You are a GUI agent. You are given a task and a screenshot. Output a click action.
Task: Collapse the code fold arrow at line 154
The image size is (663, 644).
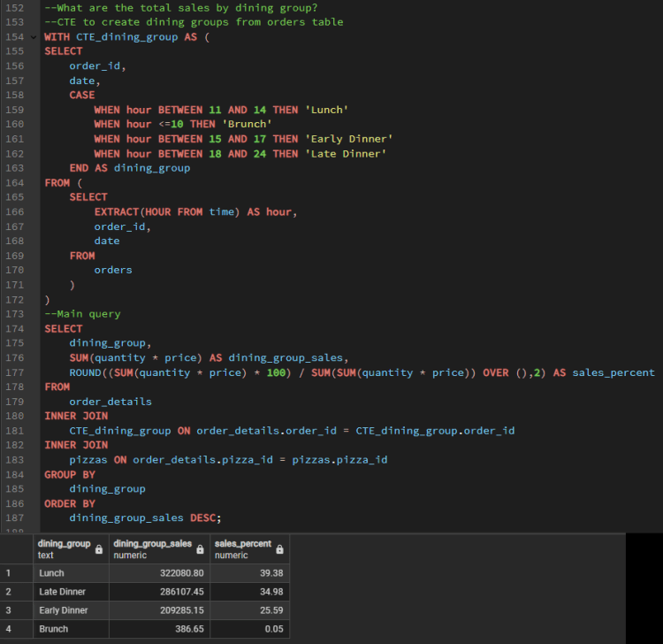(x=34, y=38)
